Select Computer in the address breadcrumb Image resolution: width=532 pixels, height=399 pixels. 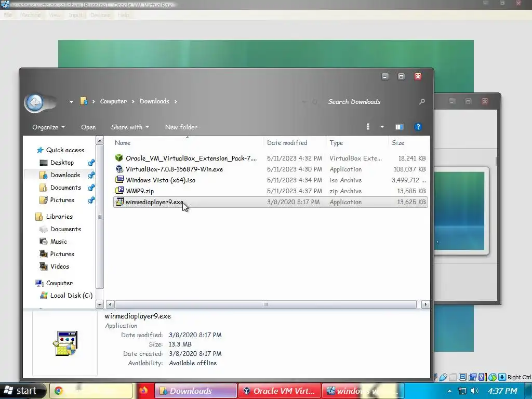113,101
